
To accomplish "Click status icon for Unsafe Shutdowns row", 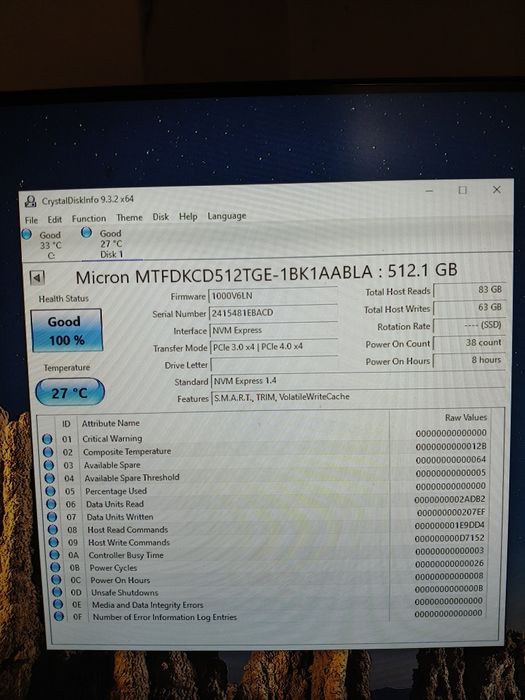I will coord(57,592).
